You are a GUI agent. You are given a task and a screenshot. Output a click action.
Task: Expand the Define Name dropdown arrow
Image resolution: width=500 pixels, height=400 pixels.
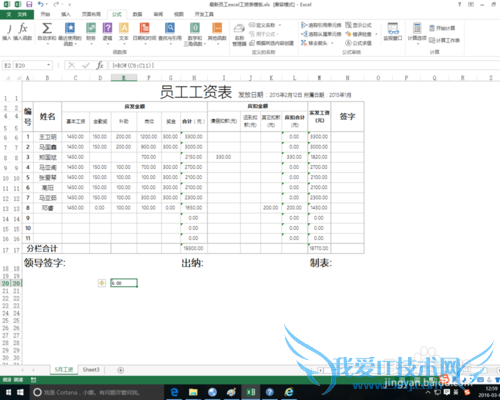pos(280,25)
